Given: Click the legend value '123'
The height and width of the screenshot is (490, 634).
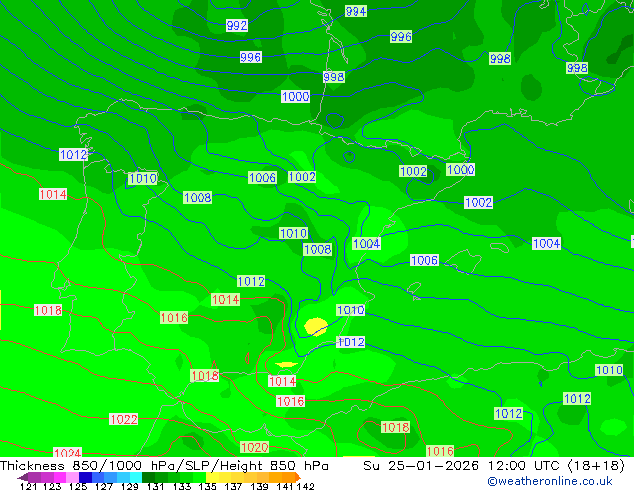Looking at the screenshot, I should 53,486.
